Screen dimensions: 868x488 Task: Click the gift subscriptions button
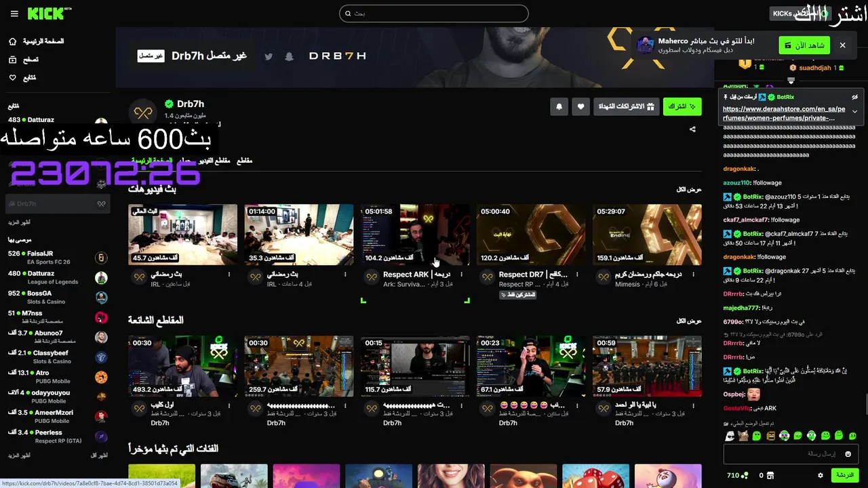(x=627, y=106)
